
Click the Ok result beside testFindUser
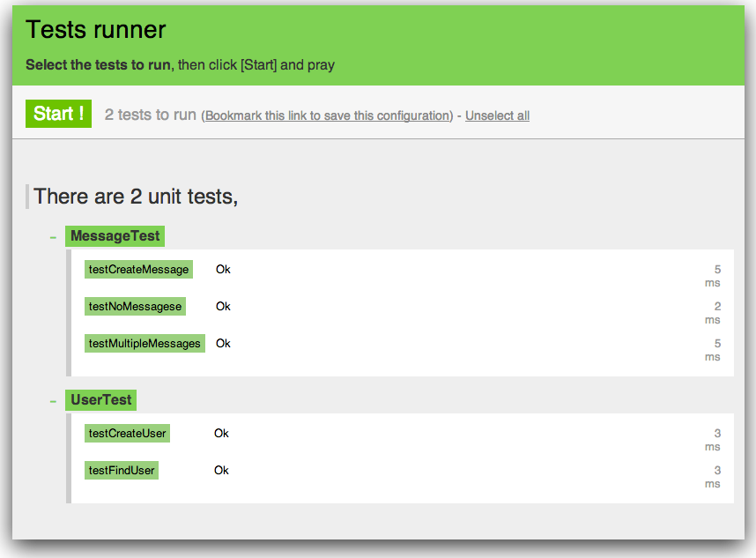tap(221, 471)
